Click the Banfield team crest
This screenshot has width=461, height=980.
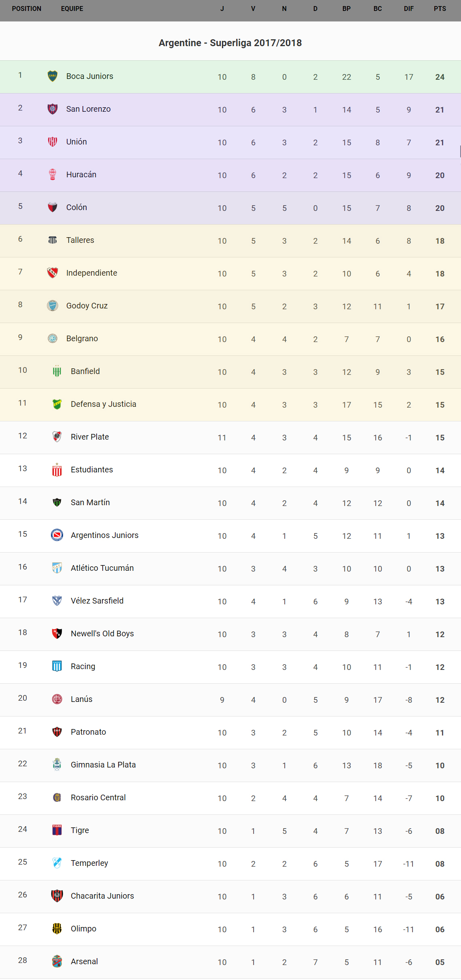[57, 371]
